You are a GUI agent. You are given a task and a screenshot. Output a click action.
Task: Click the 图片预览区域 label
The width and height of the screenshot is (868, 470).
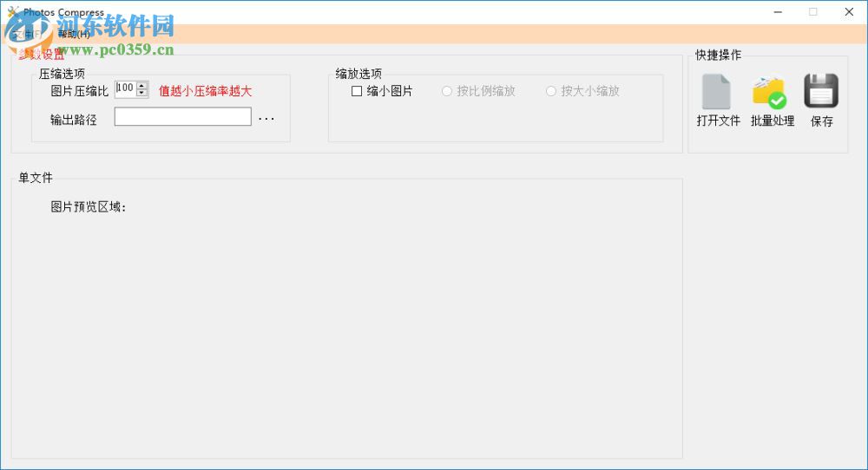[88, 206]
